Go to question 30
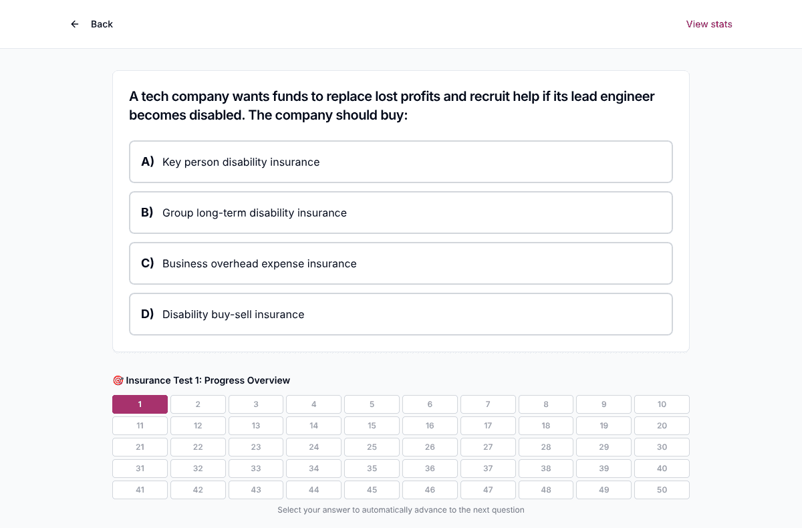Viewport: 812px width, 528px height. (662, 447)
